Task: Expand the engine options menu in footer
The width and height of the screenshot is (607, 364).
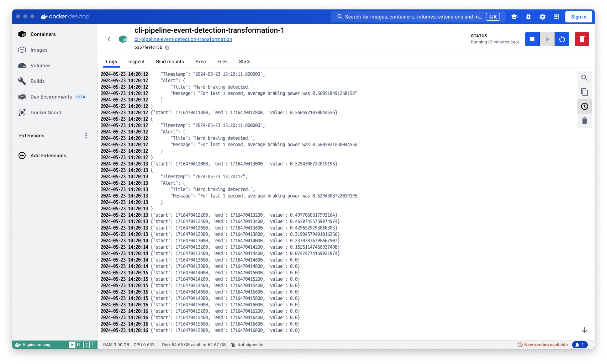Action: pyautogui.click(x=93, y=345)
